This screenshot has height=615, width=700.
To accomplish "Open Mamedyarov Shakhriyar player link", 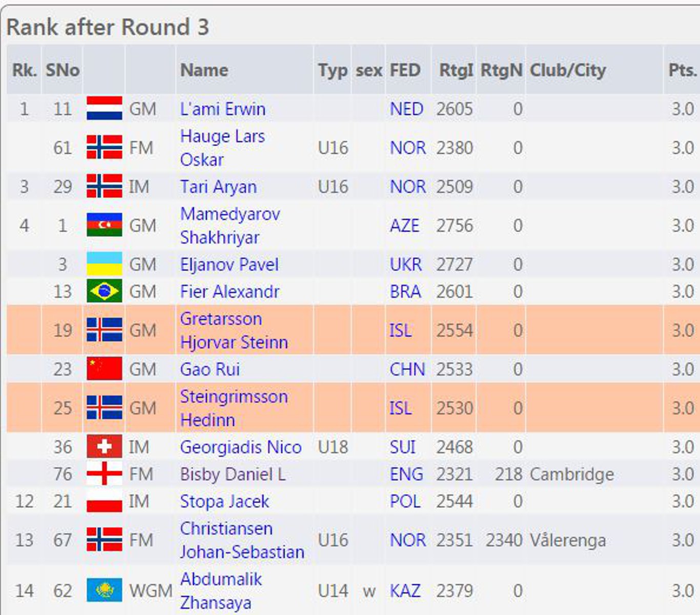I will 230,225.
